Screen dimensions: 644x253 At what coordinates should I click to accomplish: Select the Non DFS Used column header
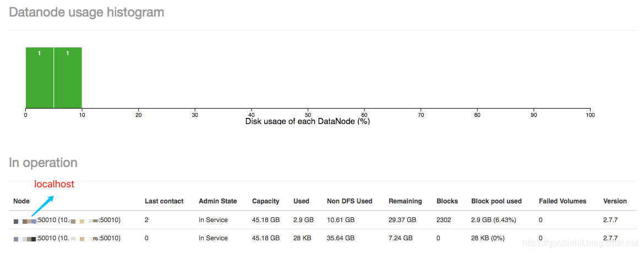pos(350,201)
